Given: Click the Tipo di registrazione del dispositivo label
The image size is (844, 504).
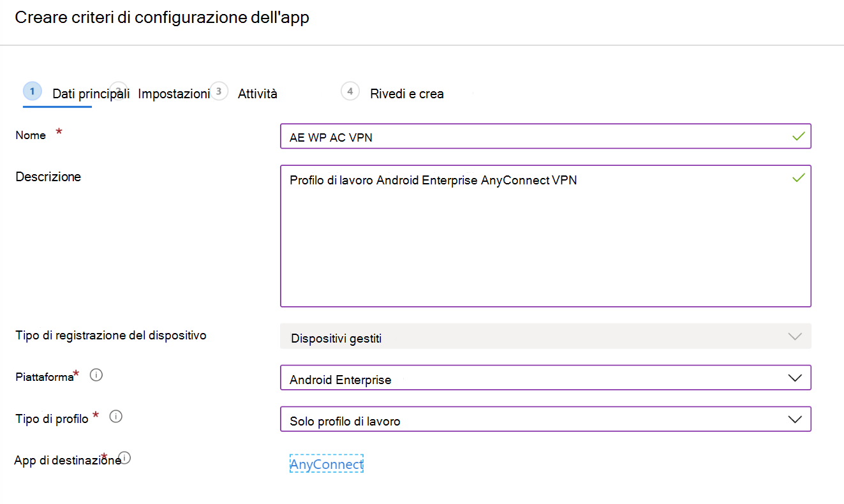Looking at the screenshot, I should click(x=111, y=335).
